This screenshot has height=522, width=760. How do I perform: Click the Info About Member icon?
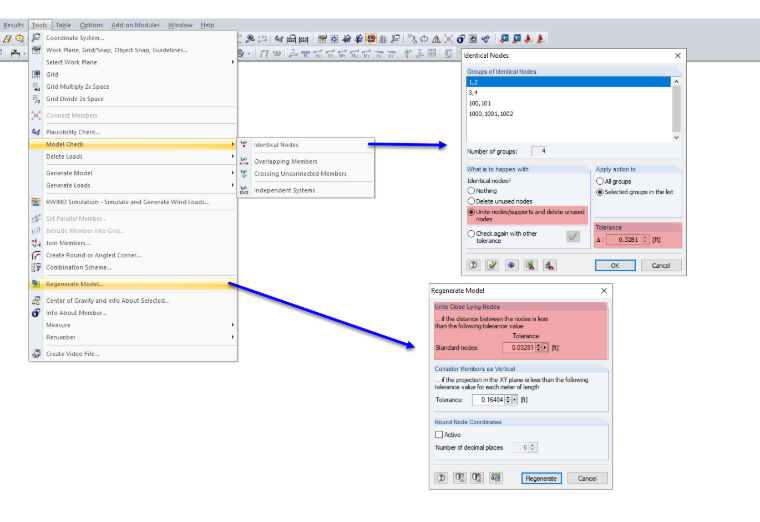point(36,313)
